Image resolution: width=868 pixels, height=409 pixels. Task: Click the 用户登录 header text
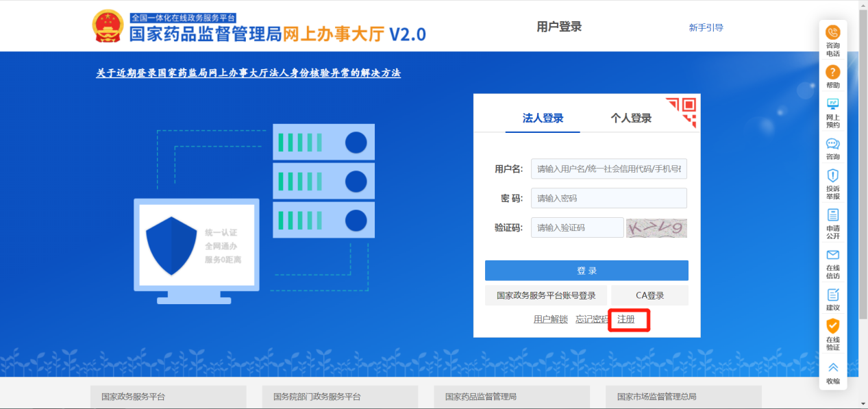pyautogui.click(x=559, y=27)
